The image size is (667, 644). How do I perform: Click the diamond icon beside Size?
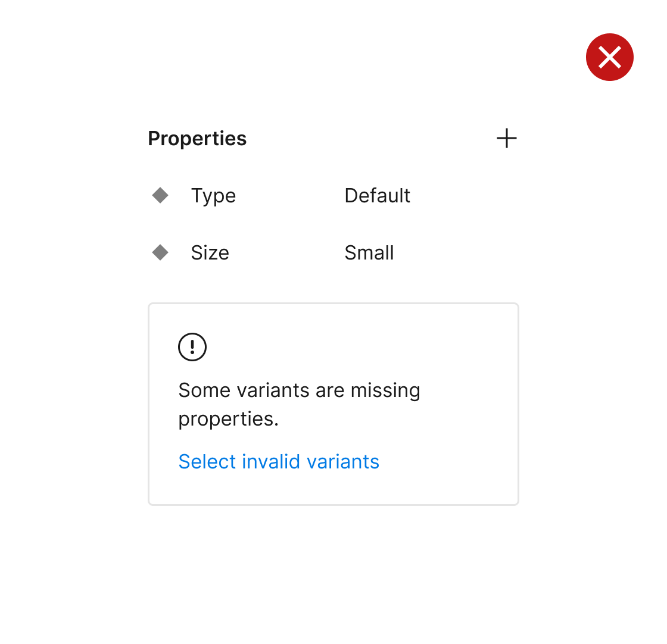[x=160, y=252]
